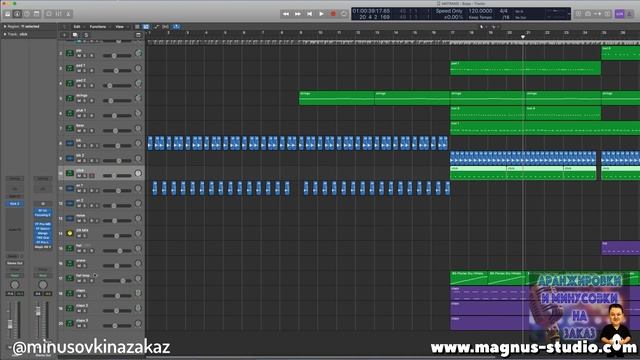
Task: Click the strings track instrument icon
Action: pos(70,98)
